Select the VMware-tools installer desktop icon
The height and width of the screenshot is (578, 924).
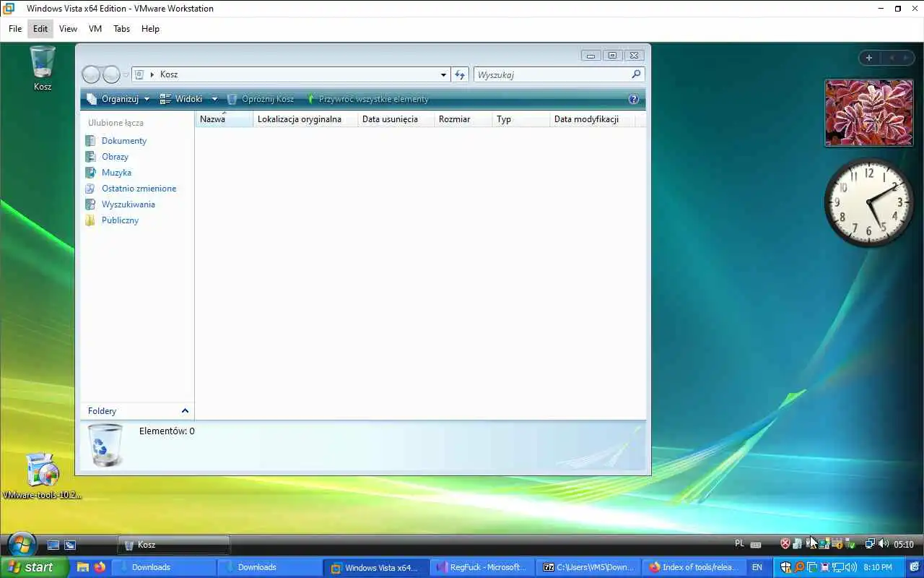click(x=42, y=477)
